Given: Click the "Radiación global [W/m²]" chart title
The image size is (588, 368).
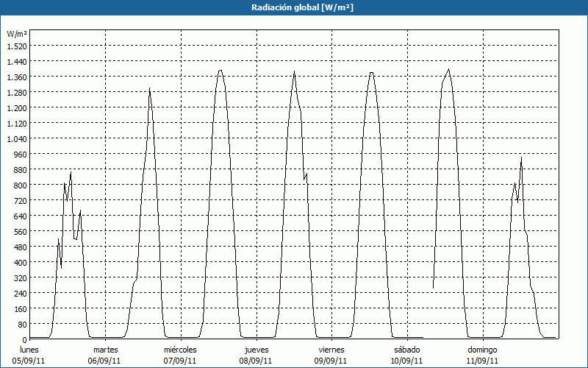Looking at the screenshot, I should click(x=294, y=7).
